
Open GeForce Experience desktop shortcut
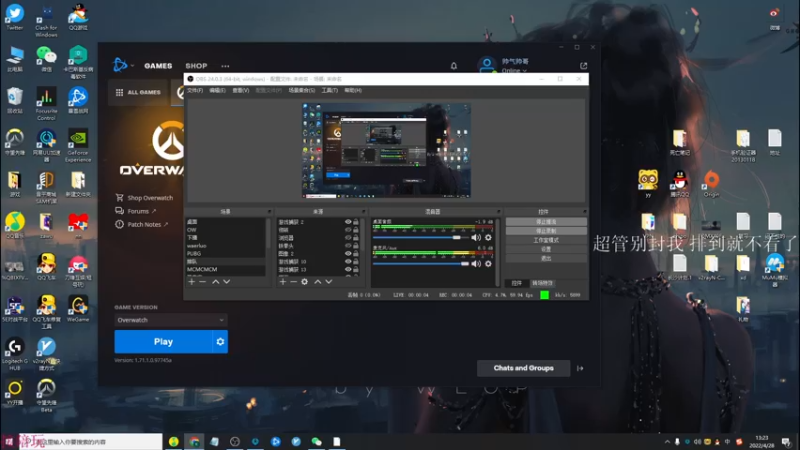click(x=78, y=145)
